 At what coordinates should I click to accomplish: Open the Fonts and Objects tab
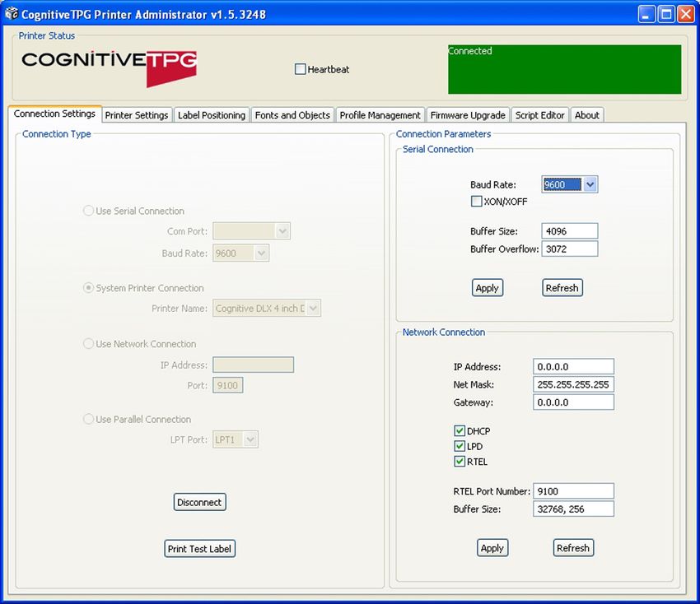(x=292, y=115)
